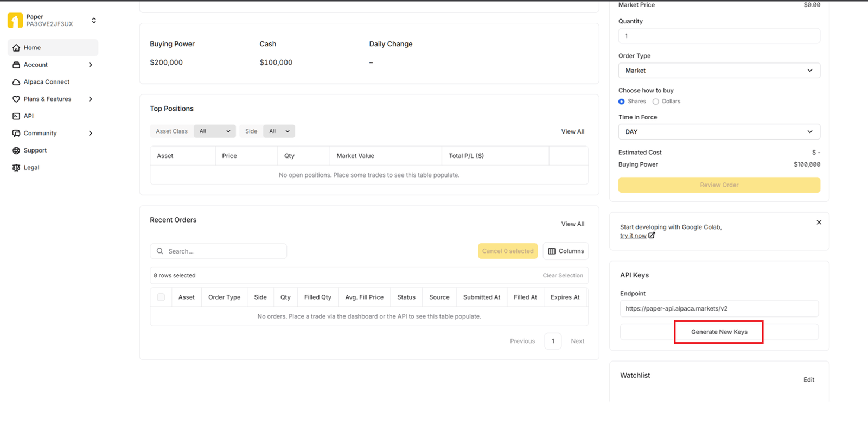This screenshot has width=868, height=437.
Task: Click the Account briefcase icon
Action: [16, 65]
